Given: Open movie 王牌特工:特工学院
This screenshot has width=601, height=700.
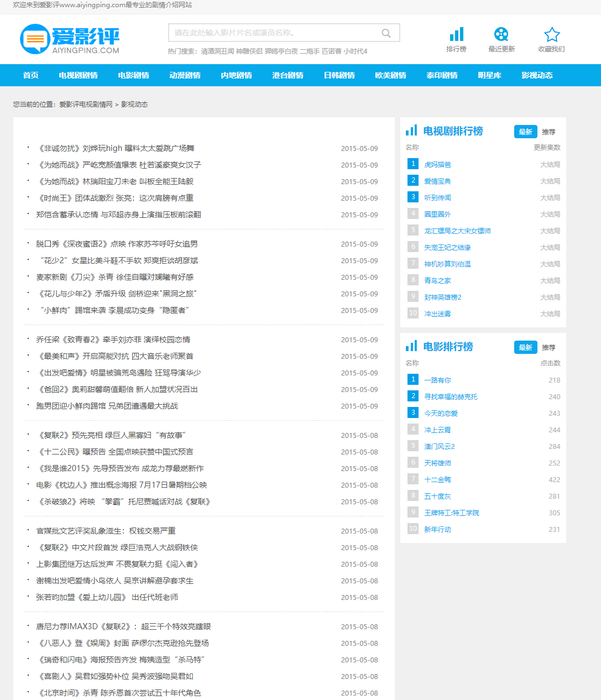Looking at the screenshot, I should coord(451,513).
